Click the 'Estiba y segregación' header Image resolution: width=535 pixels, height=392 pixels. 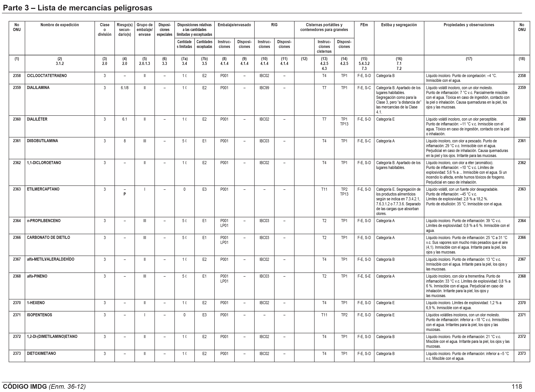399,25
